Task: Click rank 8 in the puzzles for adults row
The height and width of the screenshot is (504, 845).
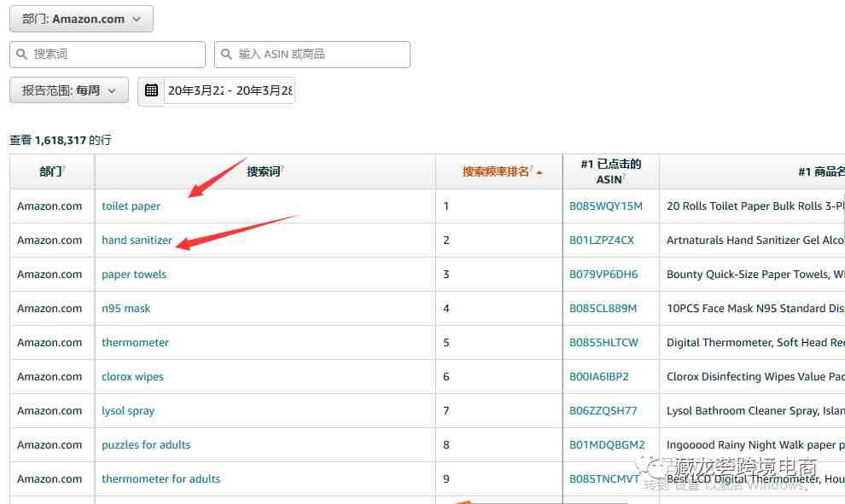Action: click(446, 445)
